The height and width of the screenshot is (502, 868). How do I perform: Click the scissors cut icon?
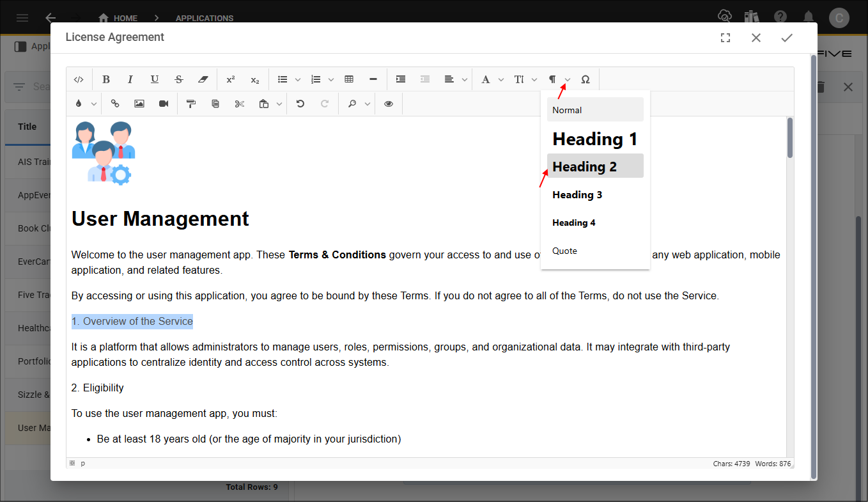coord(240,104)
